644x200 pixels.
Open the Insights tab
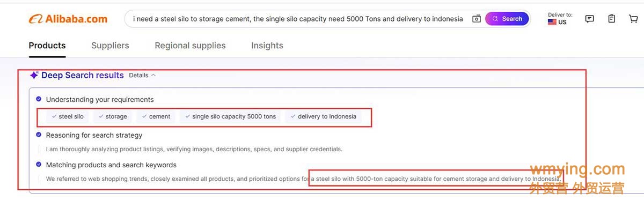tap(267, 46)
